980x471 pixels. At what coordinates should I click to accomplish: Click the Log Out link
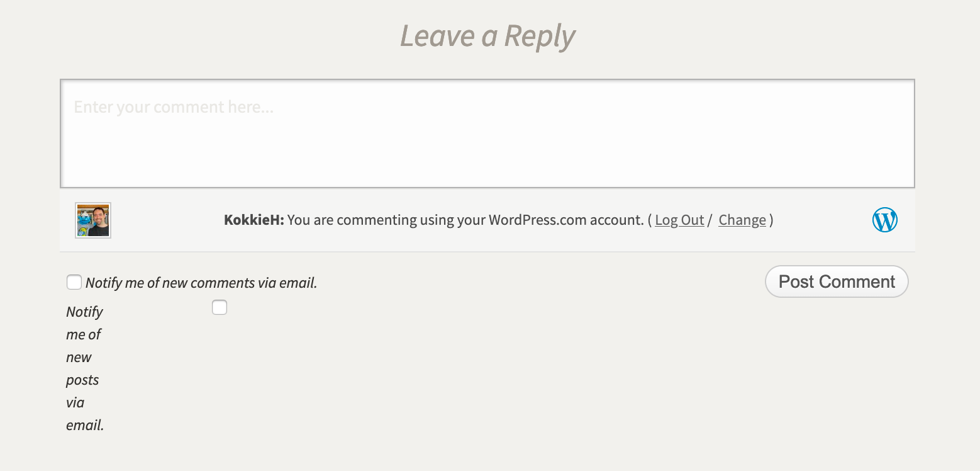click(x=679, y=220)
